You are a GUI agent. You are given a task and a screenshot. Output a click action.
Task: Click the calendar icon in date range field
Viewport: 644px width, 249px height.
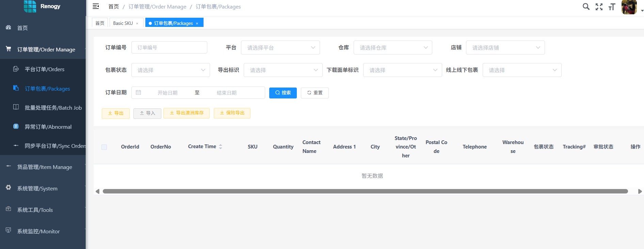click(139, 93)
